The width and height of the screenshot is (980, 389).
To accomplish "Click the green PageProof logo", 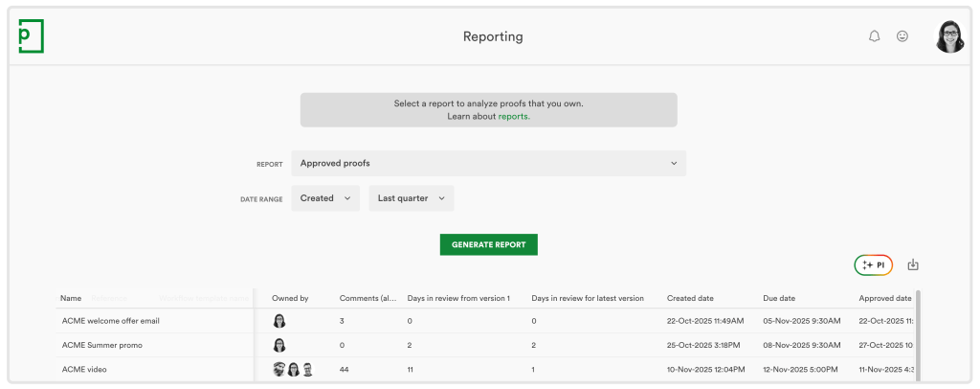I will 31,36.
